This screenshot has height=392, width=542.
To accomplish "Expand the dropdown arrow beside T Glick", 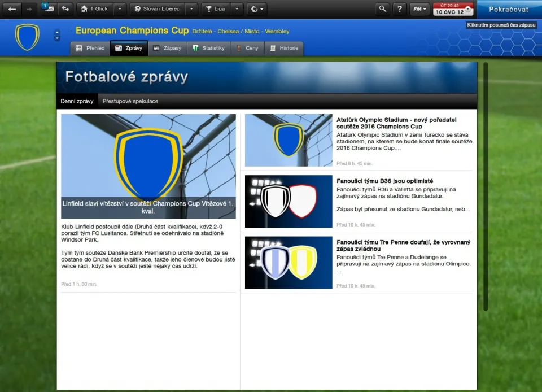I will [x=119, y=9].
